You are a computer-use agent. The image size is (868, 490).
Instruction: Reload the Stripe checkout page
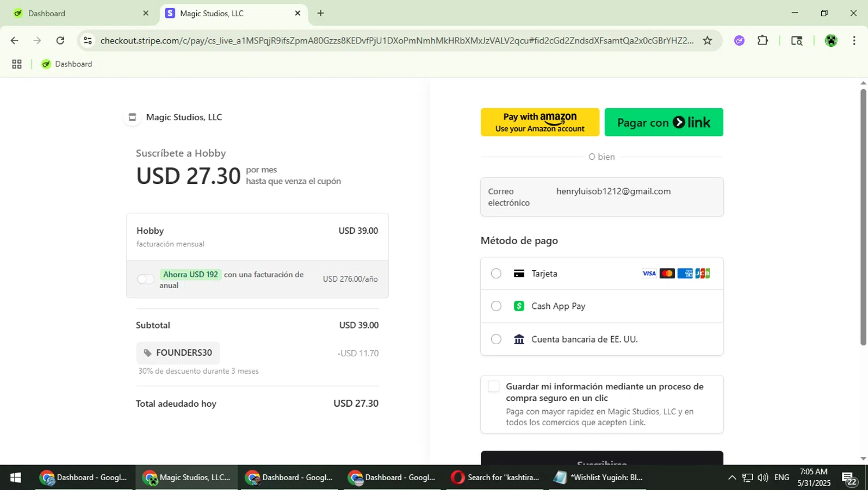pyautogui.click(x=60, y=40)
